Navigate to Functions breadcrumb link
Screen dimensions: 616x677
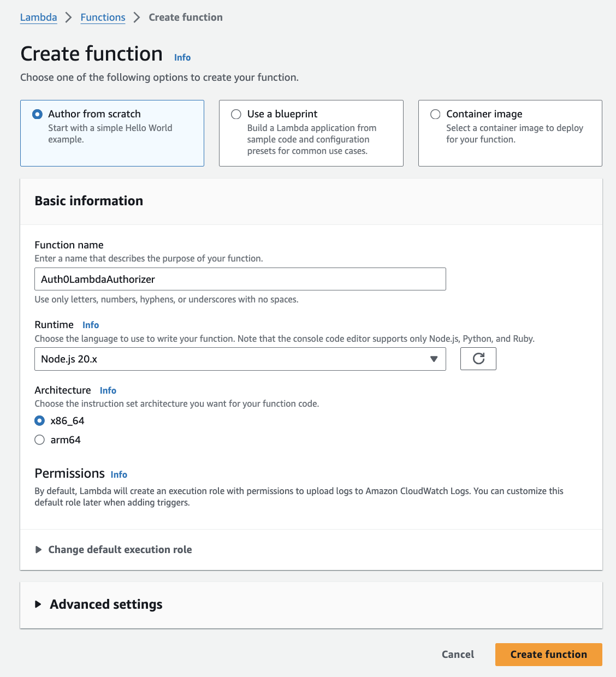point(103,17)
